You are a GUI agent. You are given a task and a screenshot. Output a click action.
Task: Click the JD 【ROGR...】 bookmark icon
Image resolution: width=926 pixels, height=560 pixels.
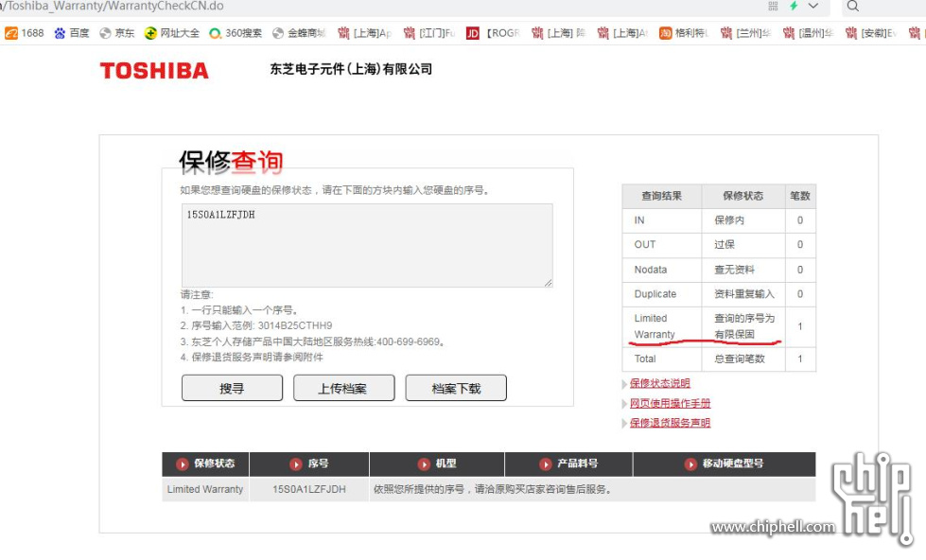[472, 31]
